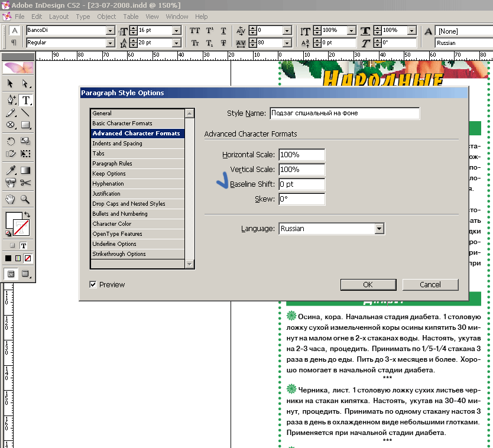Click the Default Fill and Stroke icon
This screenshot has width=493, height=448.
click(8, 233)
